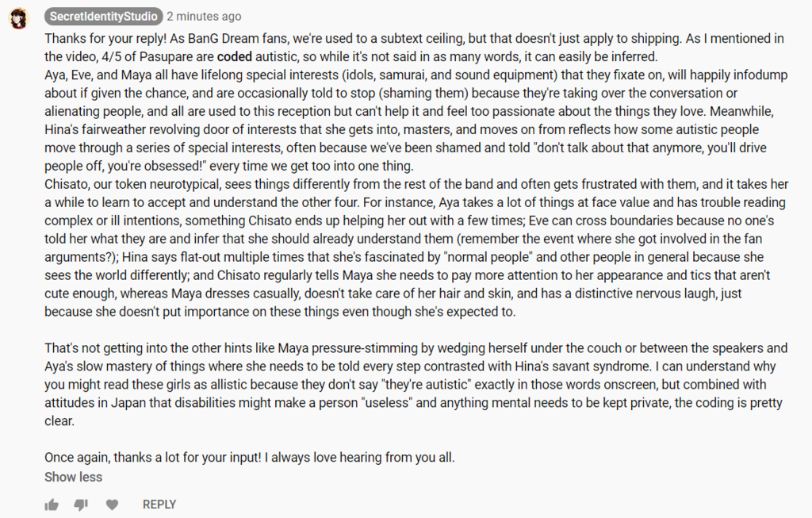Like the comment with the thumbs-up icon

pos(52,505)
